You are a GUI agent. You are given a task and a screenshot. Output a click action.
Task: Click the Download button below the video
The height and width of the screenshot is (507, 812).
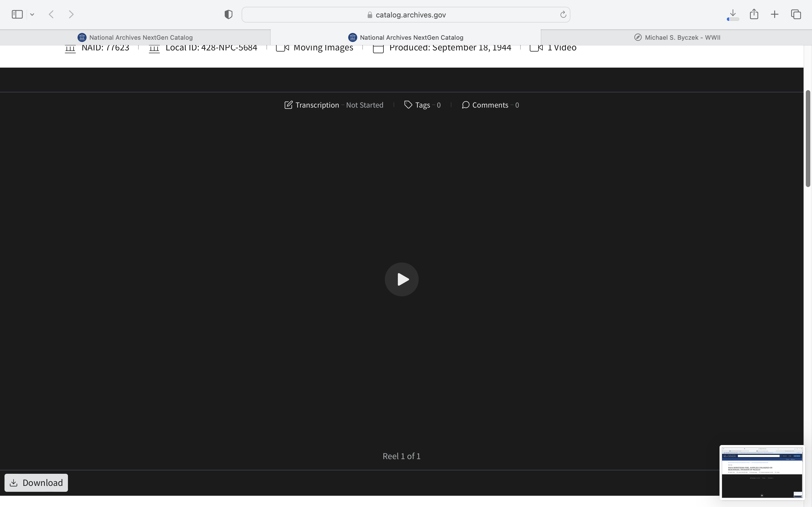[x=36, y=482]
